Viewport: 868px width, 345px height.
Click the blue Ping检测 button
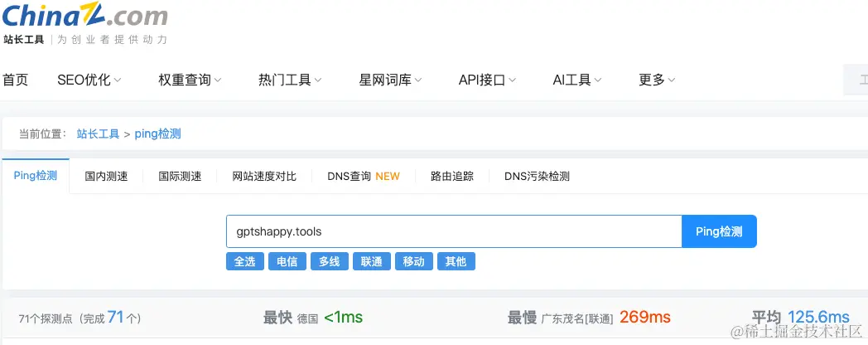pyautogui.click(x=719, y=231)
